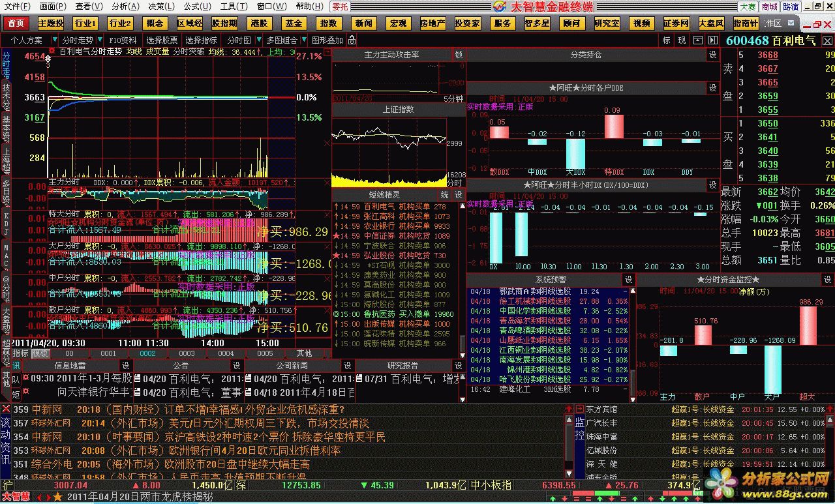
Task: Open the 工具(T) menu
Action: coord(233,7)
